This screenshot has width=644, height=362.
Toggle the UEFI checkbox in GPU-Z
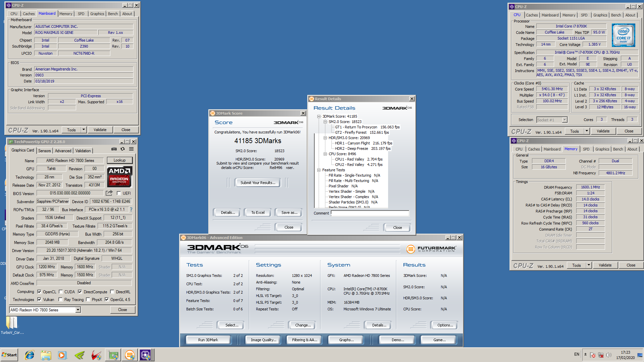click(119, 193)
